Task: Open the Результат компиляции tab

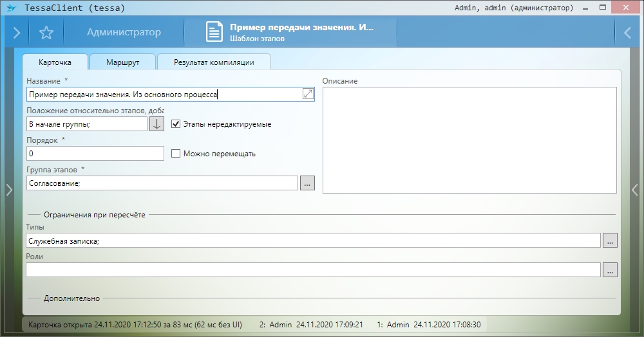Action: (214, 62)
